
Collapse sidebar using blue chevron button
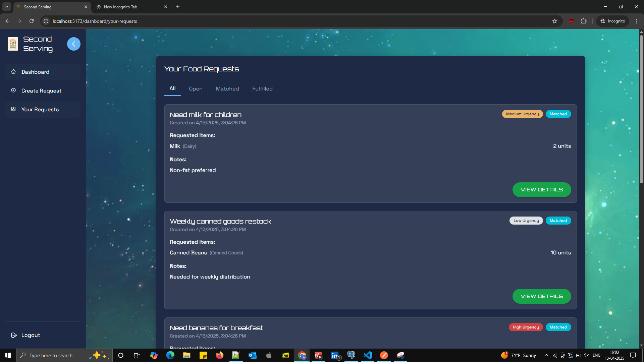[x=73, y=44]
